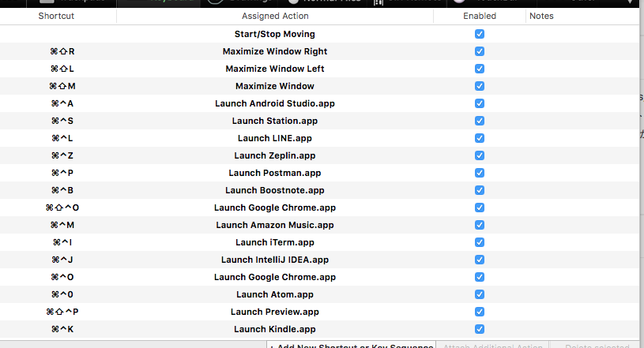Click the ⌘⇧^P shortcut cell
The width and height of the screenshot is (644, 348).
click(x=62, y=312)
